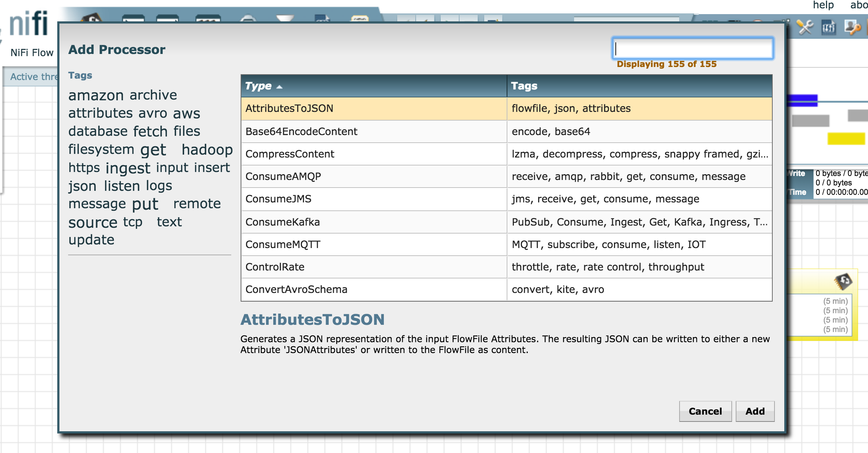Image resolution: width=868 pixels, height=453 pixels.
Task: Add the selected AttributesToJSON processor
Action: [755, 411]
